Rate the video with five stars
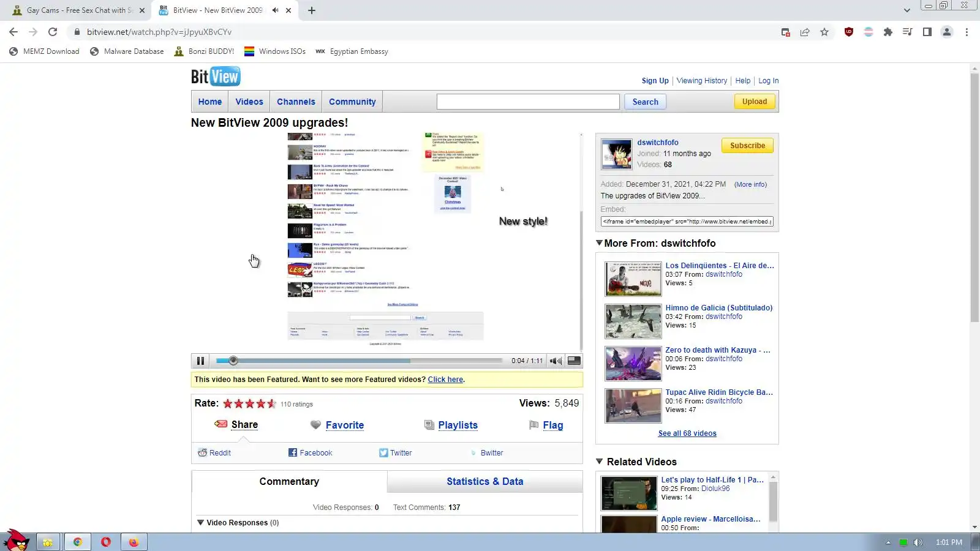This screenshot has width=980, height=551. coord(271,403)
